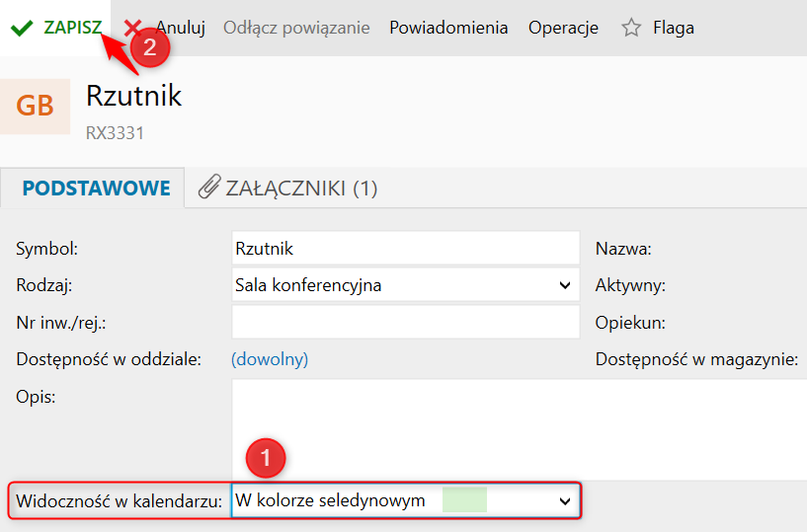Click Odłącz powiązanie in toolbar
807x532 pixels.
(x=296, y=28)
